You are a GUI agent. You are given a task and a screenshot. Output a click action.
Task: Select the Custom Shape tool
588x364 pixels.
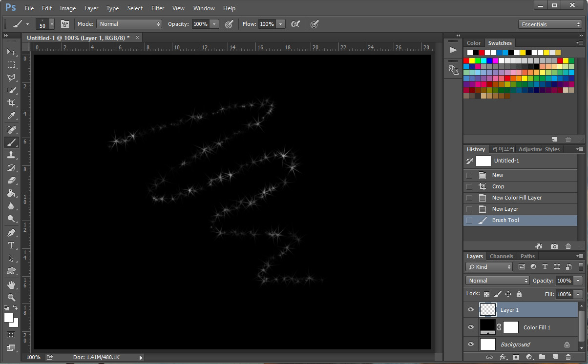coord(11,271)
